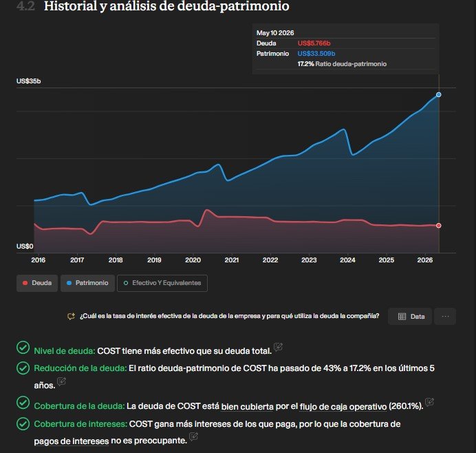This screenshot has width=476, height=453.
Task: Open the pagos de intereses link
Action: tap(72, 441)
